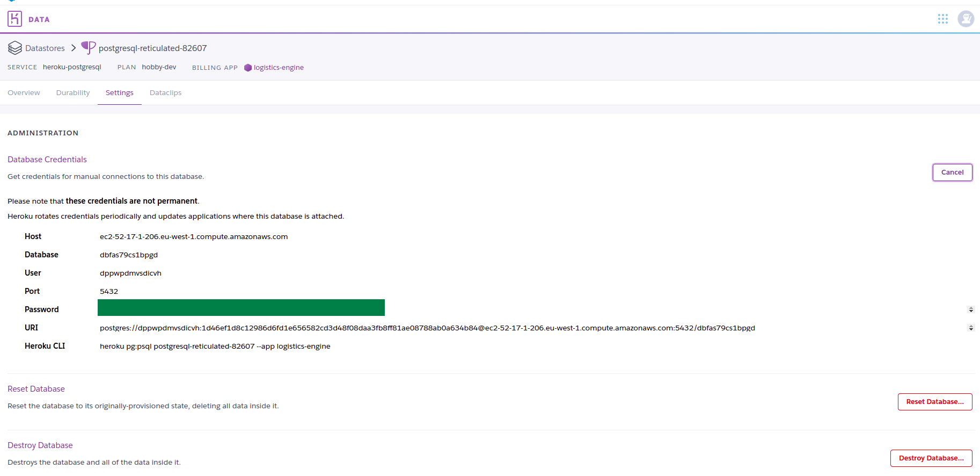980x476 pixels.
Task: Click the Database Credentials heading
Action: coord(47,160)
